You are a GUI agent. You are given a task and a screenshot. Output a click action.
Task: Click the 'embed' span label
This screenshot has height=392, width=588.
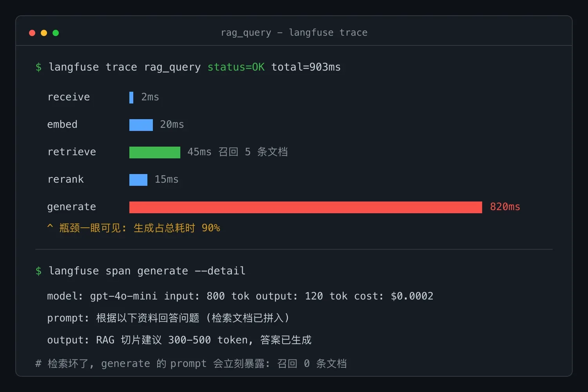(62, 124)
